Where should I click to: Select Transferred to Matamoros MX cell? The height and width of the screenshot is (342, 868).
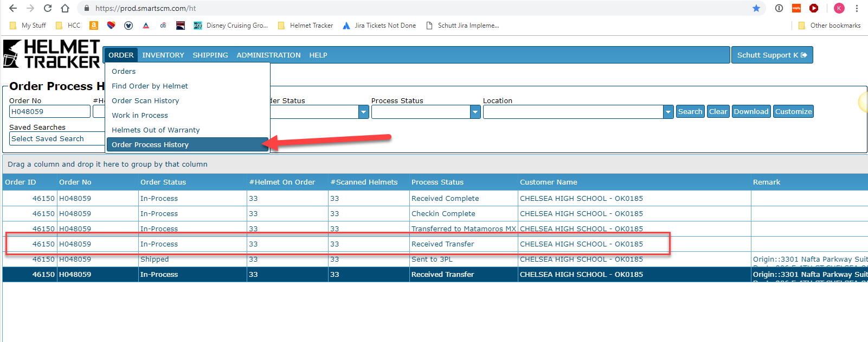(x=464, y=229)
